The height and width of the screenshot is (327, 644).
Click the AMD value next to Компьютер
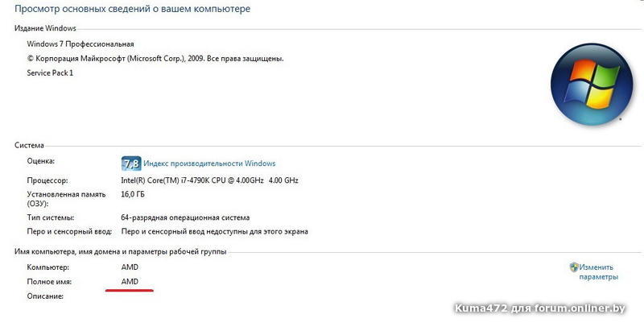[130, 267]
